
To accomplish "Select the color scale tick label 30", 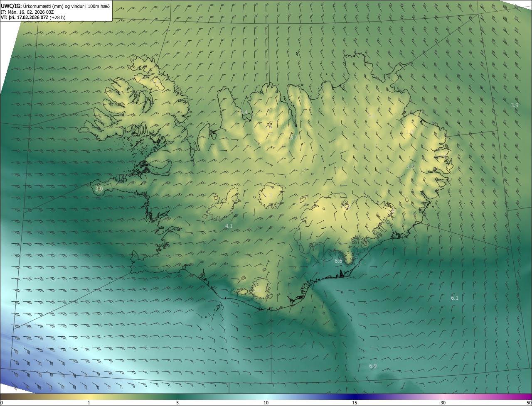I will click(443, 403).
